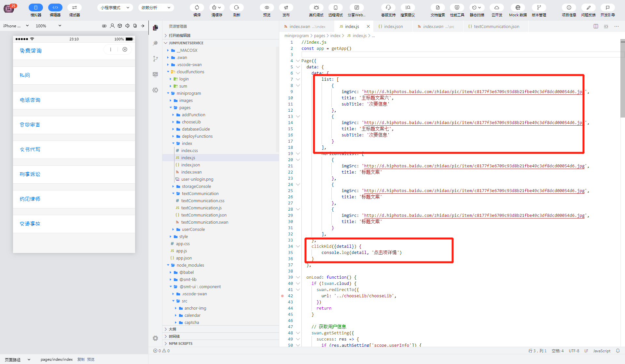Image resolution: width=625 pixels, height=364 pixels.
Task: Toggle the 模拟器 simulator panel button
Action: coord(36,7)
